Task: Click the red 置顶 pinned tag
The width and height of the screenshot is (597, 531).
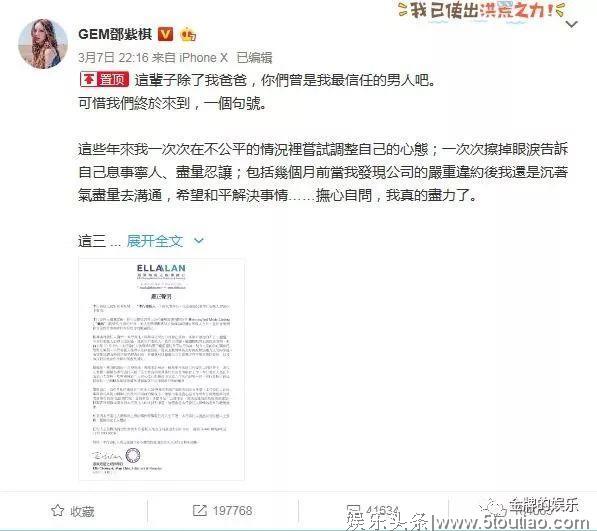Action: coord(104,79)
